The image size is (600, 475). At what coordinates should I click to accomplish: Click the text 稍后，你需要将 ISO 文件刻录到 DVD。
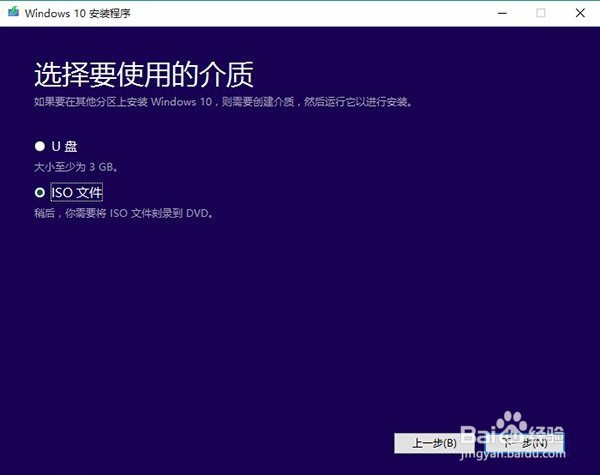[124, 213]
